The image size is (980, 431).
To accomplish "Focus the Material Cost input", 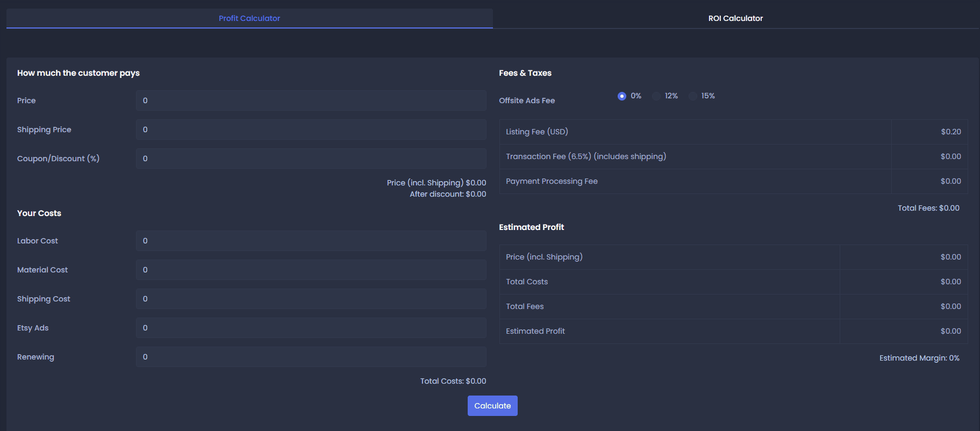I will pyautogui.click(x=311, y=270).
